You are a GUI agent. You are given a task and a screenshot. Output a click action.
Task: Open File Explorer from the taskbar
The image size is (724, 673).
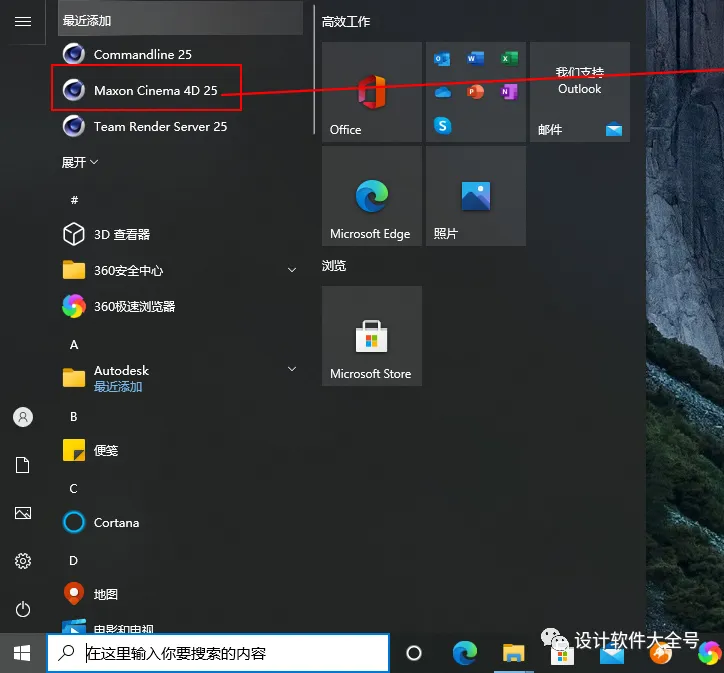(x=513, y=653)
